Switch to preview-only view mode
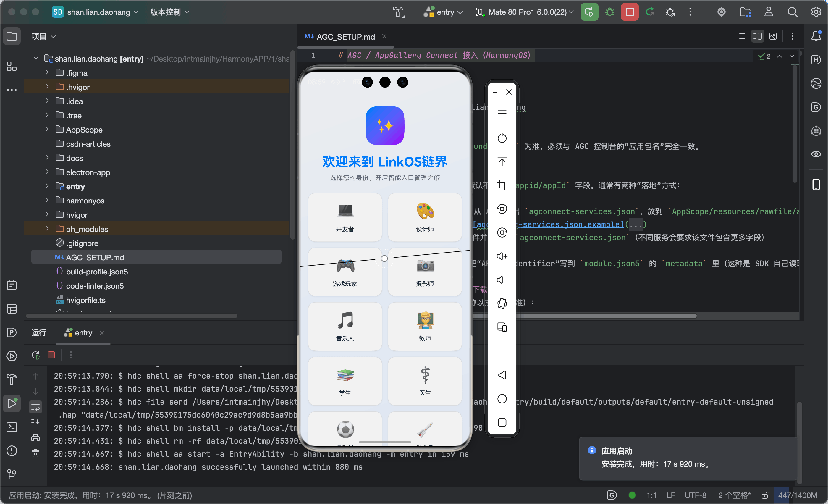The width and height of the screenshot is (828, 504). 772,36
